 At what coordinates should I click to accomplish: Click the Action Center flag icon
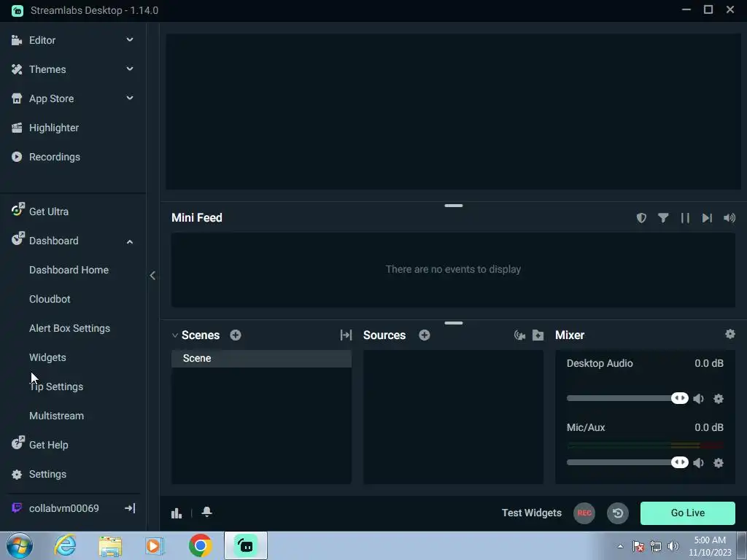click(x=638, y=546)
